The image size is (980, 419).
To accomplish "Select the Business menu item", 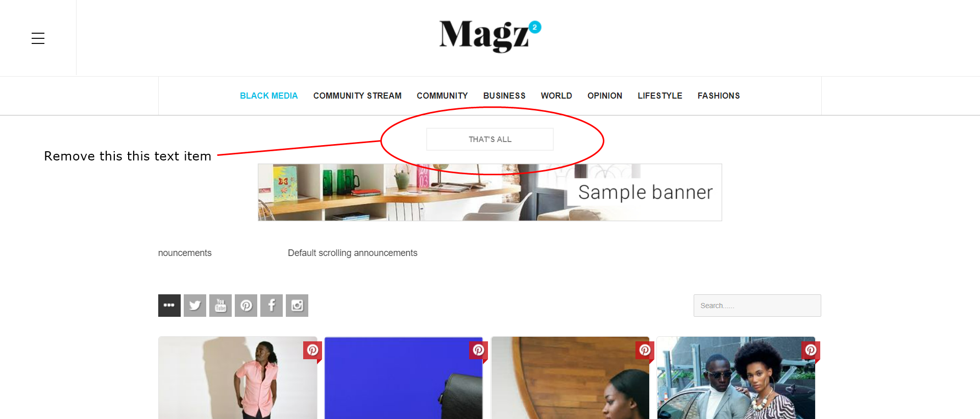I will 504,96.
